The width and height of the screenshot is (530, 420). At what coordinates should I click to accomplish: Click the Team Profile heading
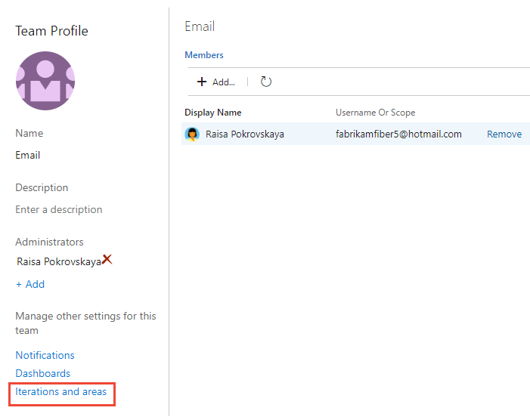pyautogui.click(x=51, y=31)
